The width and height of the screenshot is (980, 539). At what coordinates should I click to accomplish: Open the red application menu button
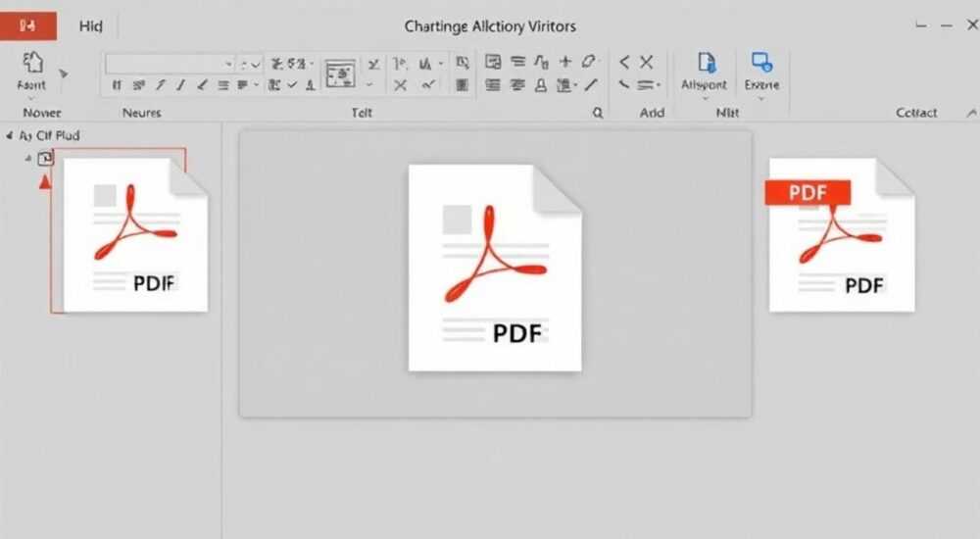[28, 25]
